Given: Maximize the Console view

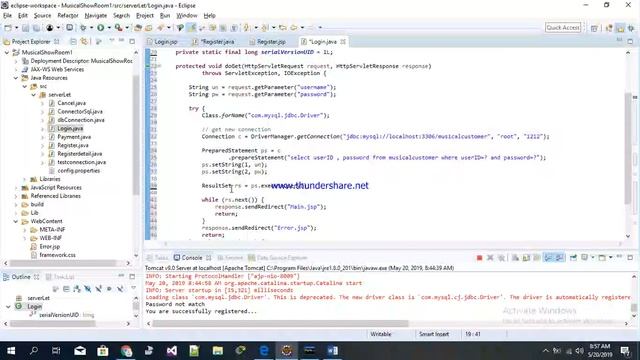Looking at the screenshot, I should click(x=630, y=258).
